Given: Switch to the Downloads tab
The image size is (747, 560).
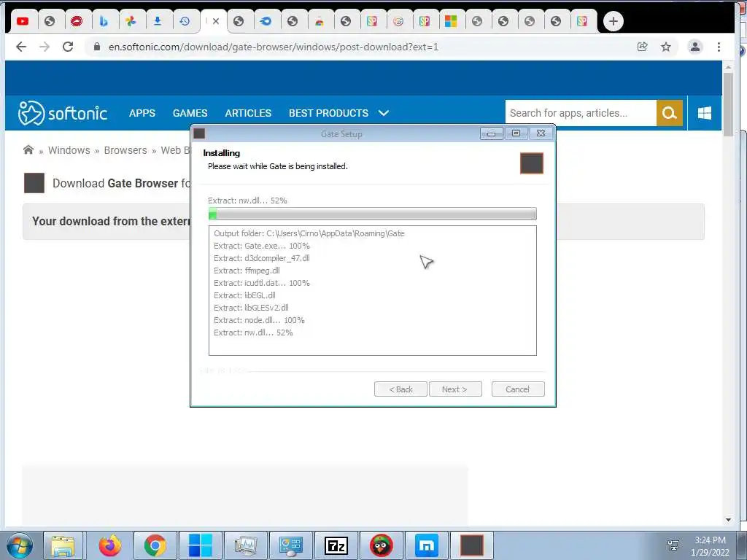Looking at the screenshot, I should click(158, 21).
